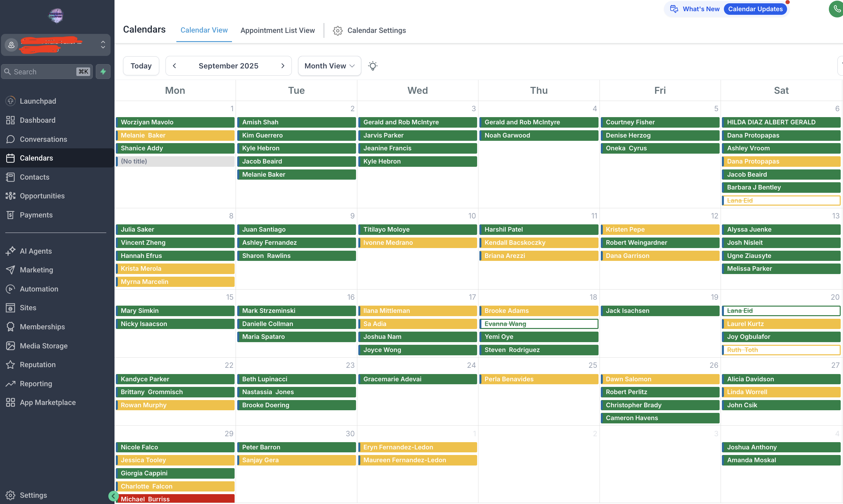Click the Calendar Updates button
Image resolution: width=843 pixels, height=504 pixels.
755,9
